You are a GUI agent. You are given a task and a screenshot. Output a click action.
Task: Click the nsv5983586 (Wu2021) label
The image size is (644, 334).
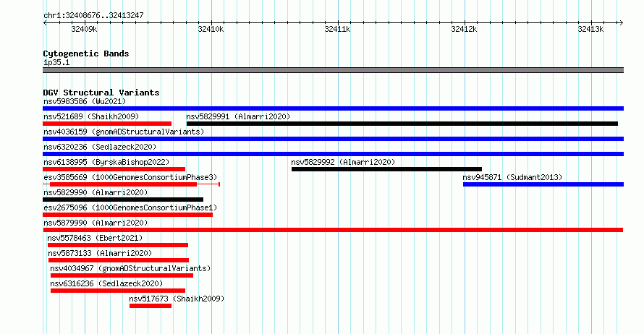point(85,101)
